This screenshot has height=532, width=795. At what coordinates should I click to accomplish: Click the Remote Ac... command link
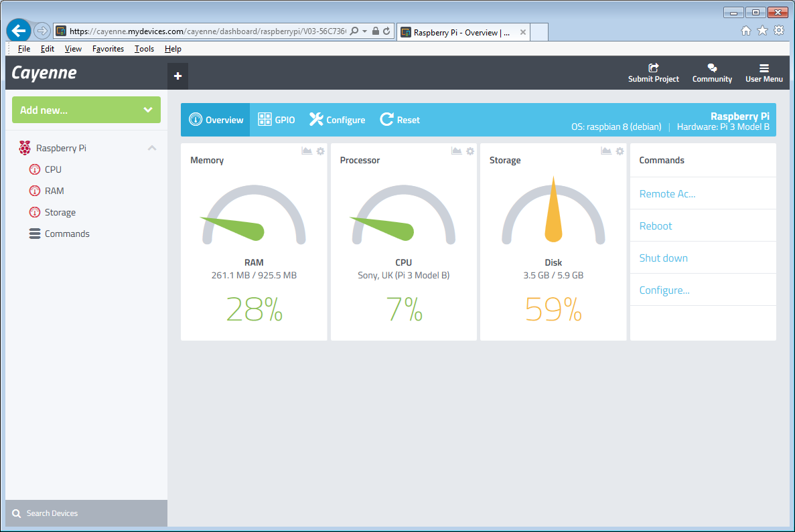(667, 193)
